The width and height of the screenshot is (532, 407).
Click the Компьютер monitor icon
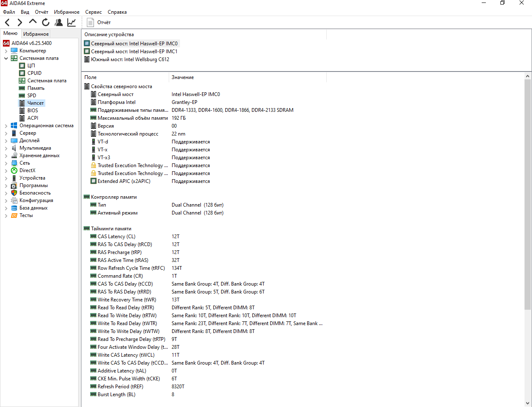pyautogui.click(x=15, y=51)
